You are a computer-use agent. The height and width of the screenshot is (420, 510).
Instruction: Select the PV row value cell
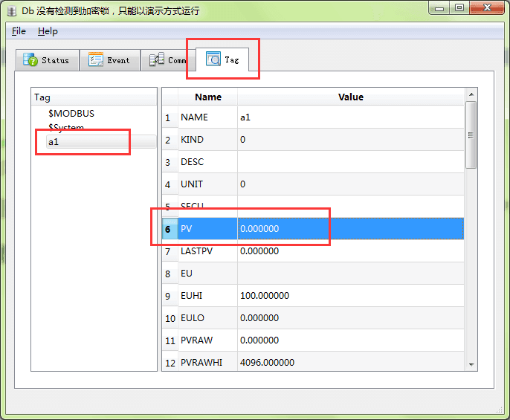coord(351,229)
